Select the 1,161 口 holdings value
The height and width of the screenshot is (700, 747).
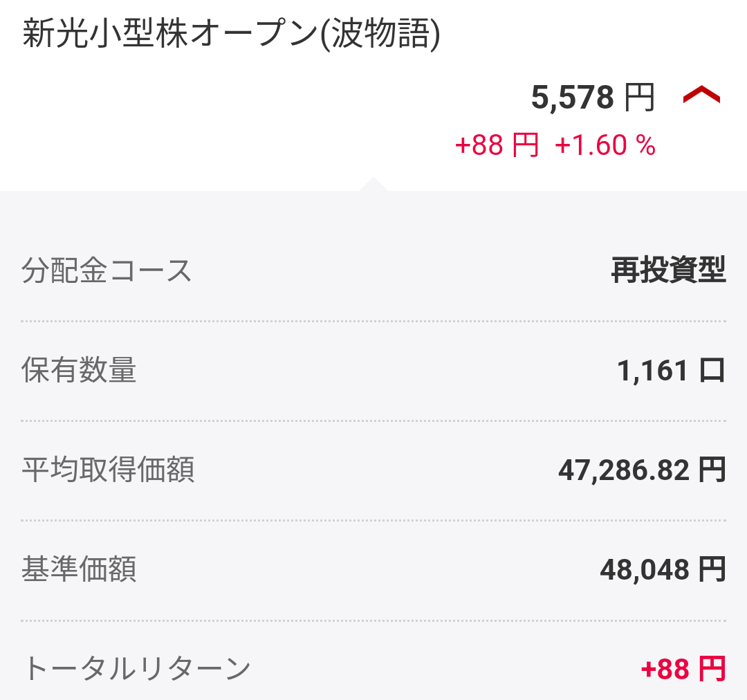pyautogui.click(x=671, y=371)
